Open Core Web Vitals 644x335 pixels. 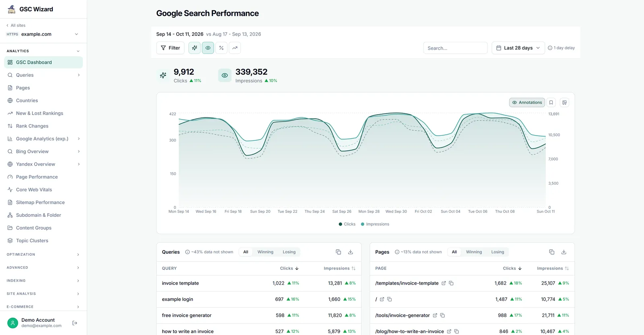tap(43, 190)
